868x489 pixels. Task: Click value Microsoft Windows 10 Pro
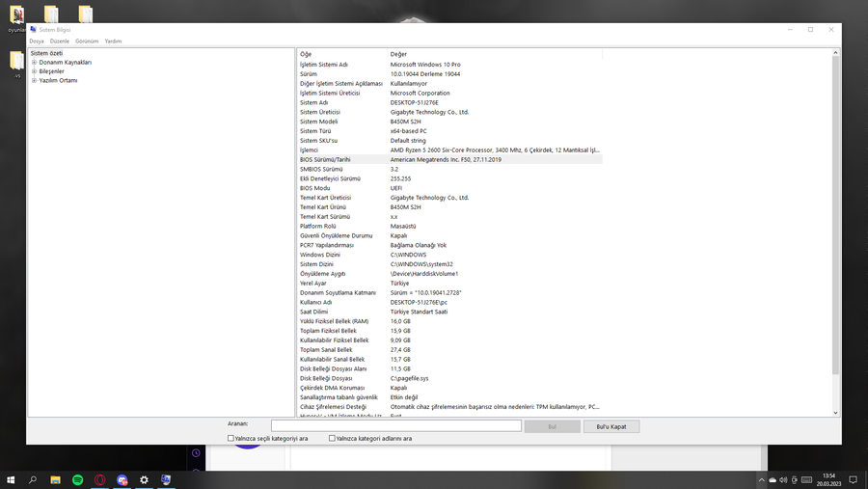(x=425, y=65)
